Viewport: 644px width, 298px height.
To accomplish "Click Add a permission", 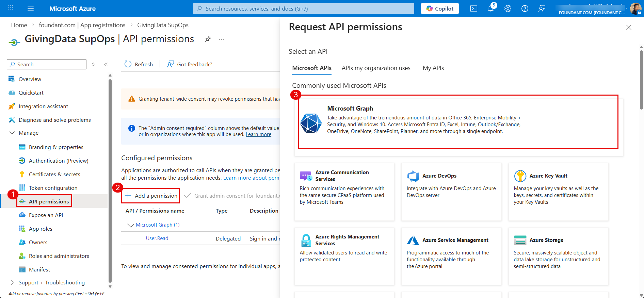I will point(151,196).
